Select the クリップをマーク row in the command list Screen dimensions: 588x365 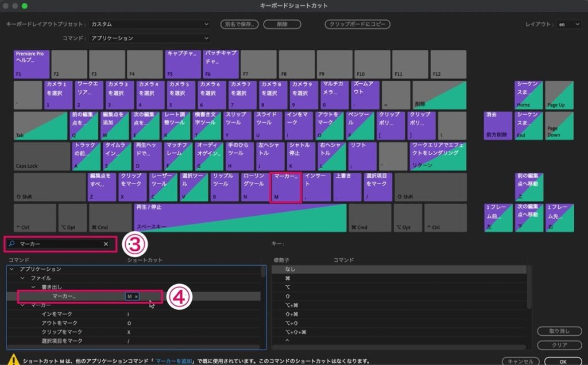(133, 332)
